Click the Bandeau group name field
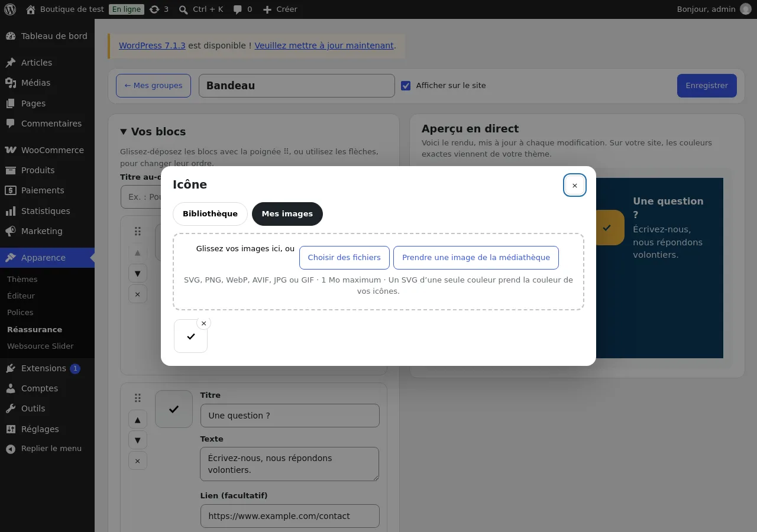The height and width of the screenshot is (532, 757). click(x=297, y=86)
